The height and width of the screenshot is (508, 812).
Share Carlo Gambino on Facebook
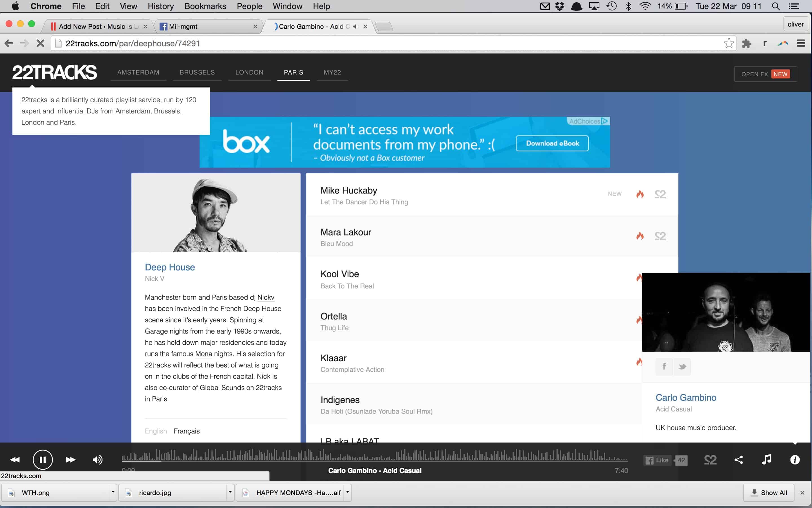pos(664,366)
